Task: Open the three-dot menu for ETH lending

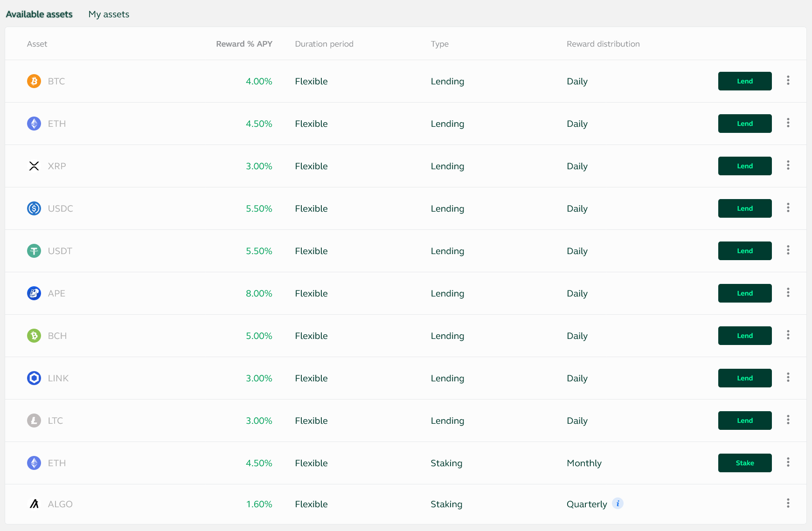Action: (788, 123)
